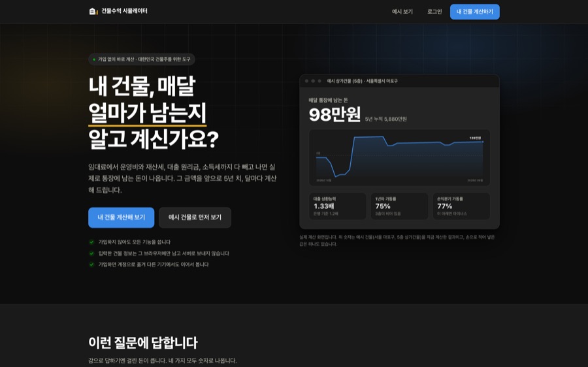Click the caption starting '실제 계산 화면입니다'
Viewport: 588px width, 367px height.
(397, 241)
